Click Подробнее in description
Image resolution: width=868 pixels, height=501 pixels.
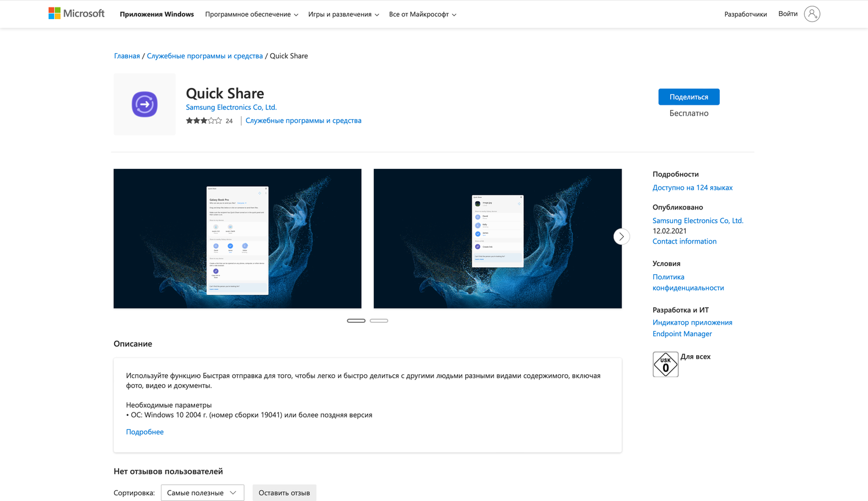point(145,432)
